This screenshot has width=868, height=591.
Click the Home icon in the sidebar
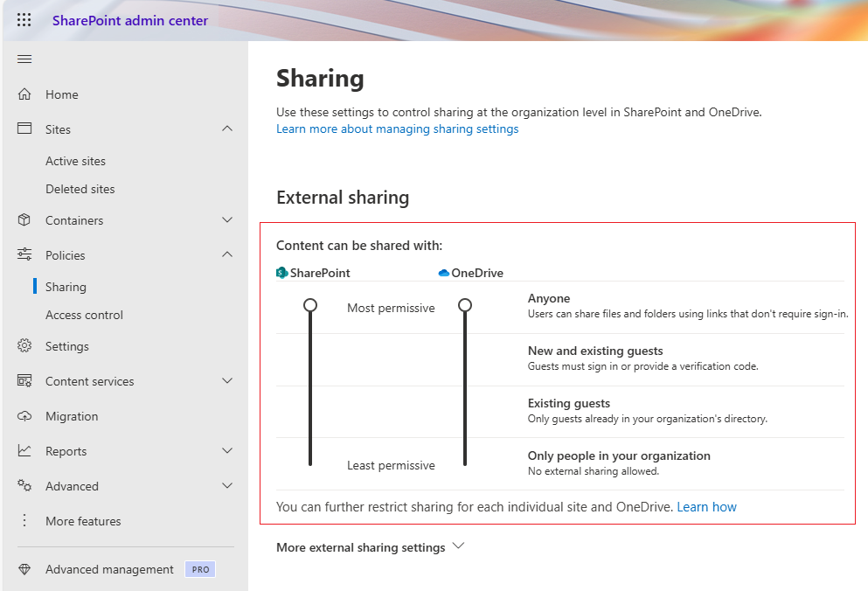click(x=25, y=94)
